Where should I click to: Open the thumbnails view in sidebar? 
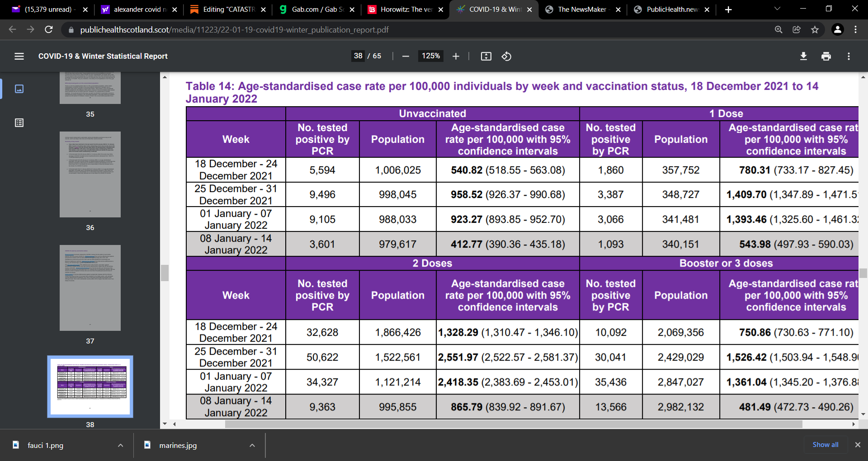(19, 89)
